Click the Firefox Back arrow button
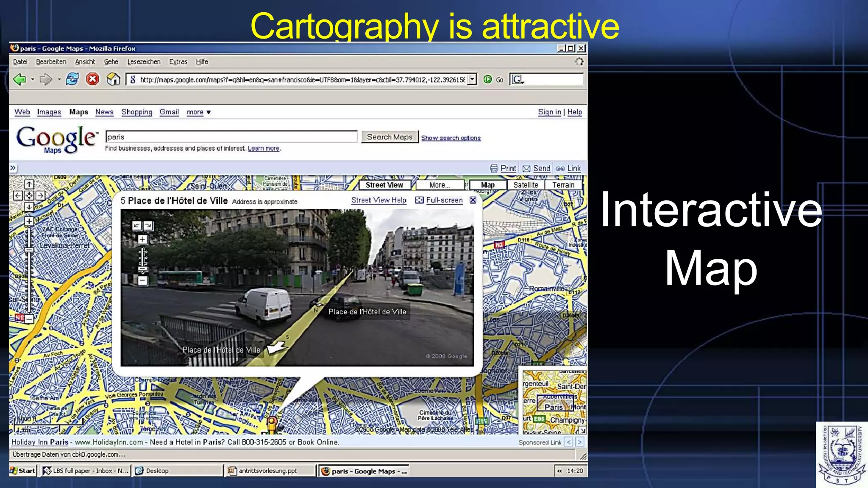This screenshot has width=868, height=488. point(19,79)
